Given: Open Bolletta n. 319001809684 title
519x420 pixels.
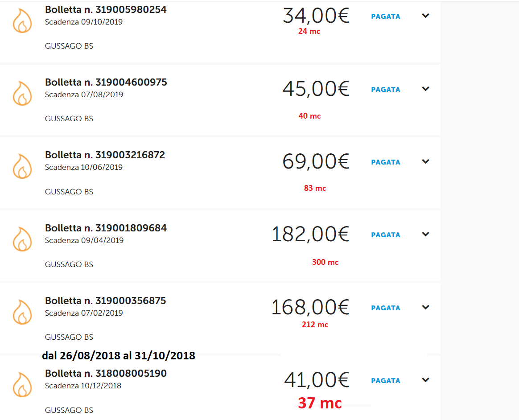Looking at the screenshot, I should click(106, 228).
